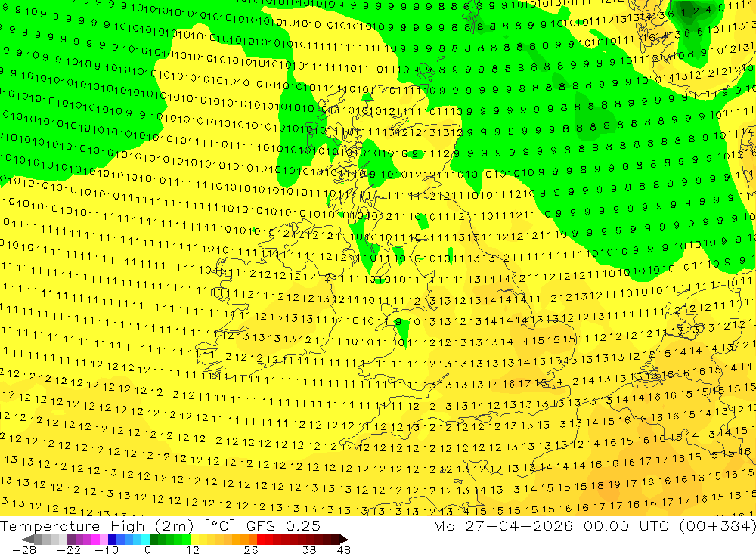
Task: Click the '19' temperature value on the map
Action: click(x=614, y=484)
